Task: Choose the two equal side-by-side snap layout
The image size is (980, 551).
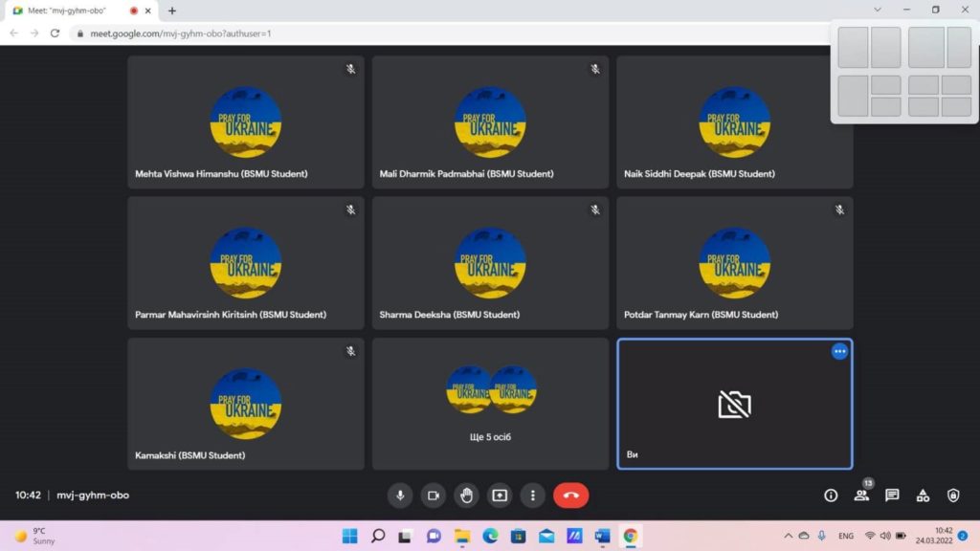Action: pos(869,47)
